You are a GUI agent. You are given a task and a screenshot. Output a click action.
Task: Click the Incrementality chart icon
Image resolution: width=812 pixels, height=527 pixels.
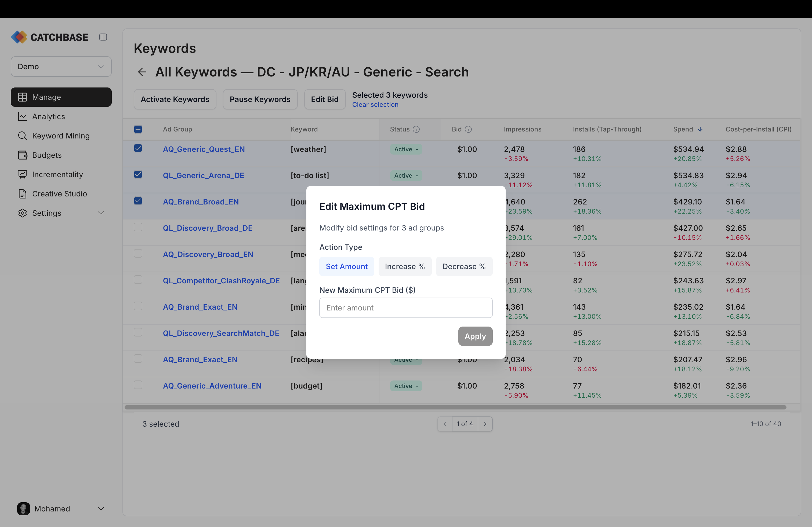[x=23, y=174]
